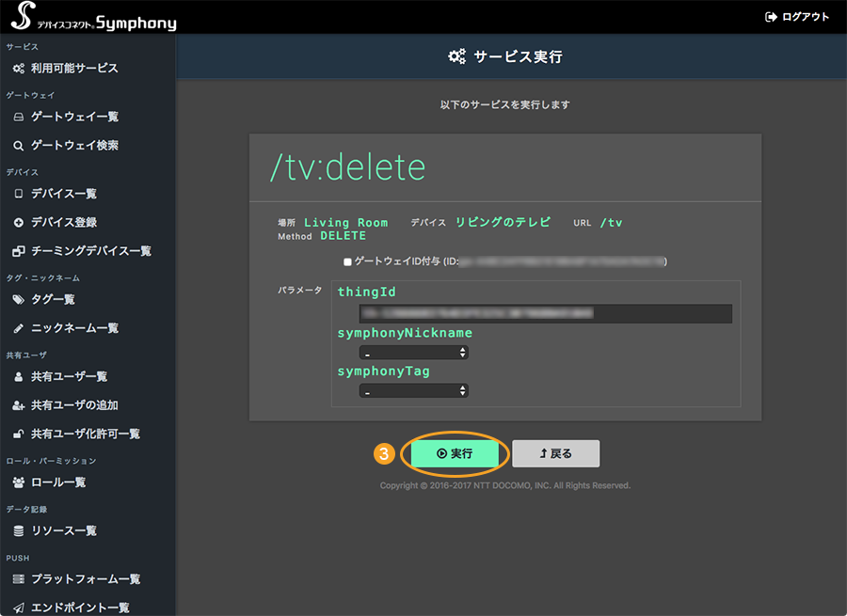The image size is (847, 616).
Task: Open ゲートウェイ一覧 menu item
Action: click(x=74, y=118)
